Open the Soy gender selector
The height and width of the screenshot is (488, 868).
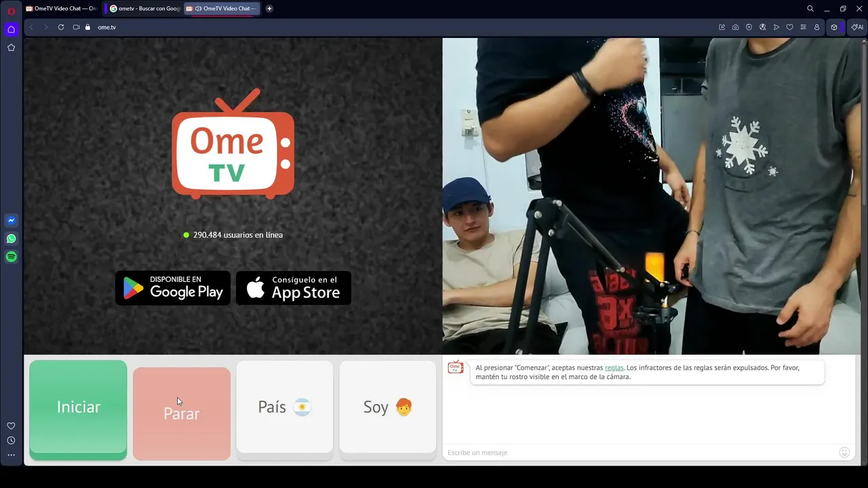coord(388,409)
